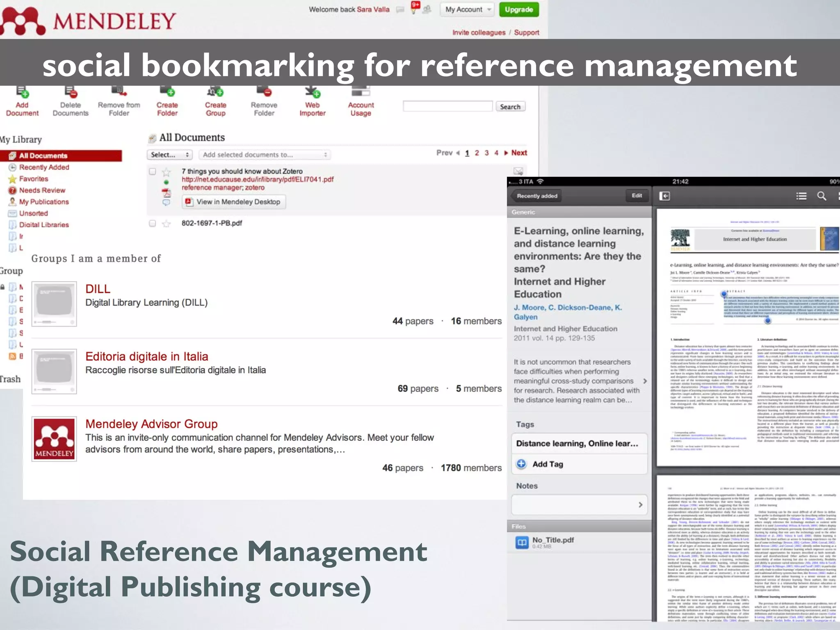Star the Zotero document as favorite
840x630 pixels.
coord(166,172)
